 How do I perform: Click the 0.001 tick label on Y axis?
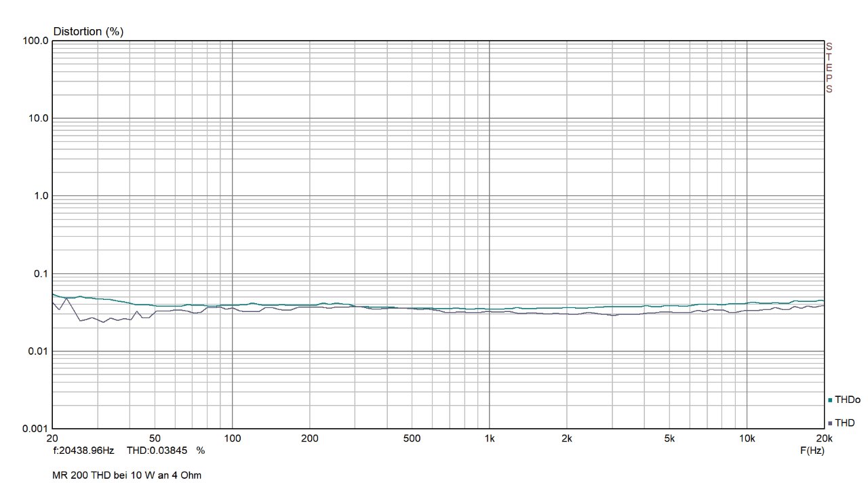(35, 429)
